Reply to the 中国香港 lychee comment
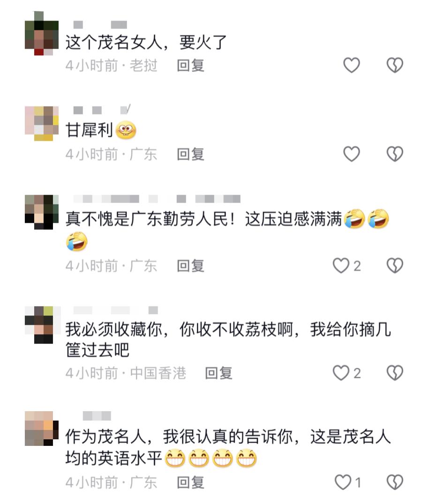This screenshot has width=422, height=504. point(219,373)
